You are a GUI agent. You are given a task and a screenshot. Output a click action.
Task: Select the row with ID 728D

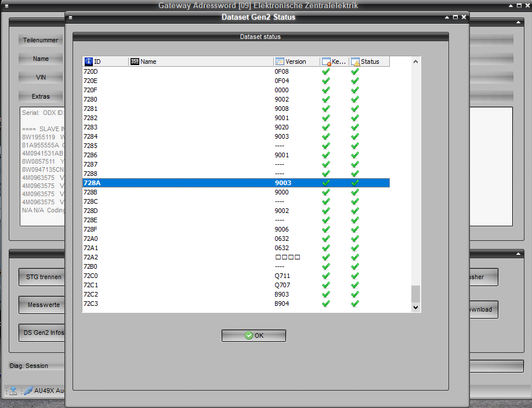click(236, 211)
